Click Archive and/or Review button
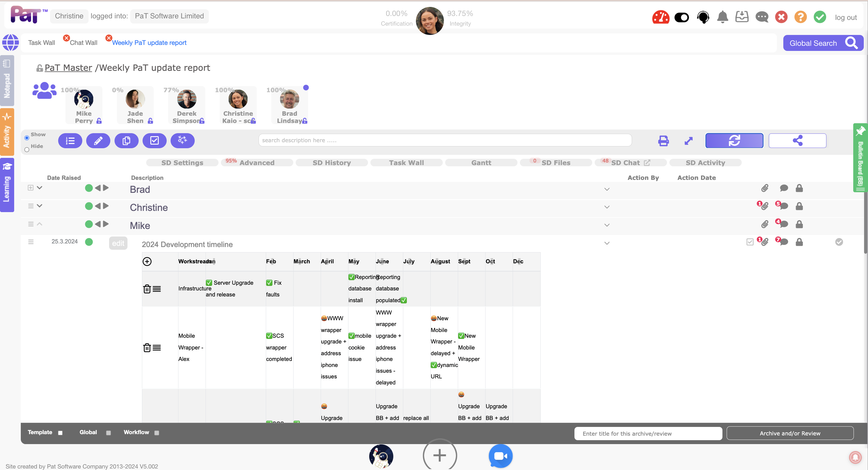Viewport: 868px width, 470px height. point(790,433)
